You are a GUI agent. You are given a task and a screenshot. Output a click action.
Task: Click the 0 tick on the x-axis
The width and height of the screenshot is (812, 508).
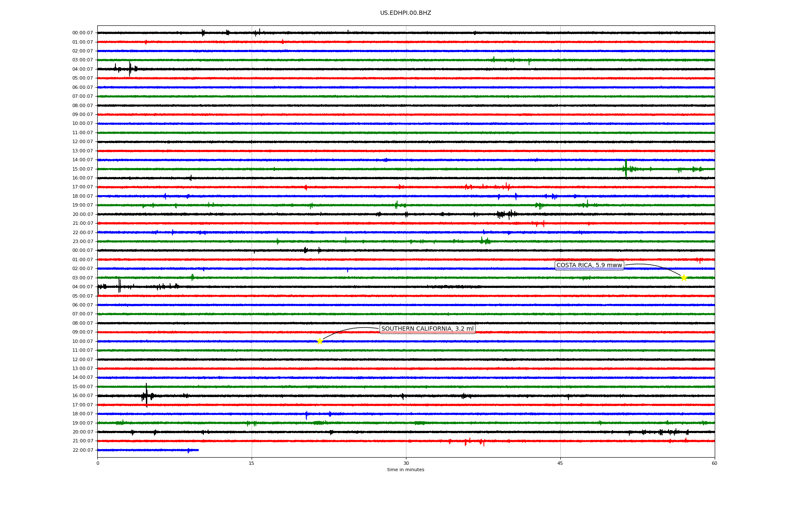click(x=98, y=463)
